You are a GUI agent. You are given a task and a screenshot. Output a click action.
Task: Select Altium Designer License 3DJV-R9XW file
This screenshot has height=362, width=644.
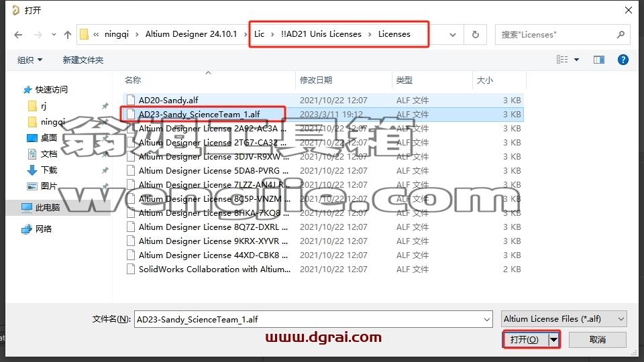click(x=323, y=157)
